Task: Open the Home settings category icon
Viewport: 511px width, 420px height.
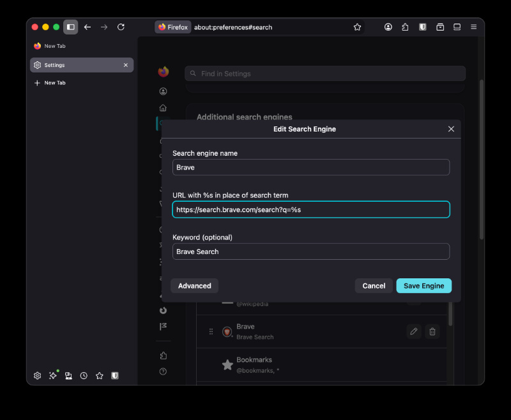Action: tap(163, 108)
